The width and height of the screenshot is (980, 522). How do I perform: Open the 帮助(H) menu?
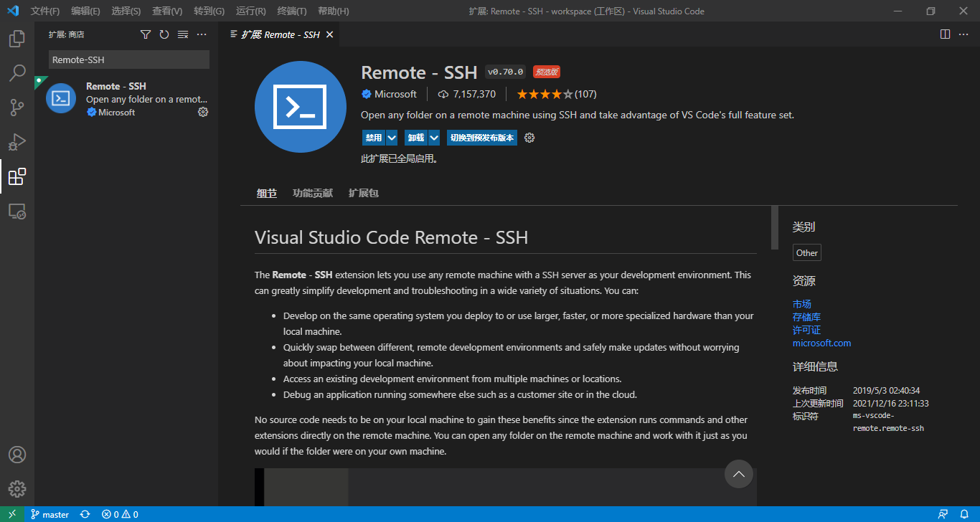pos(333,11)
